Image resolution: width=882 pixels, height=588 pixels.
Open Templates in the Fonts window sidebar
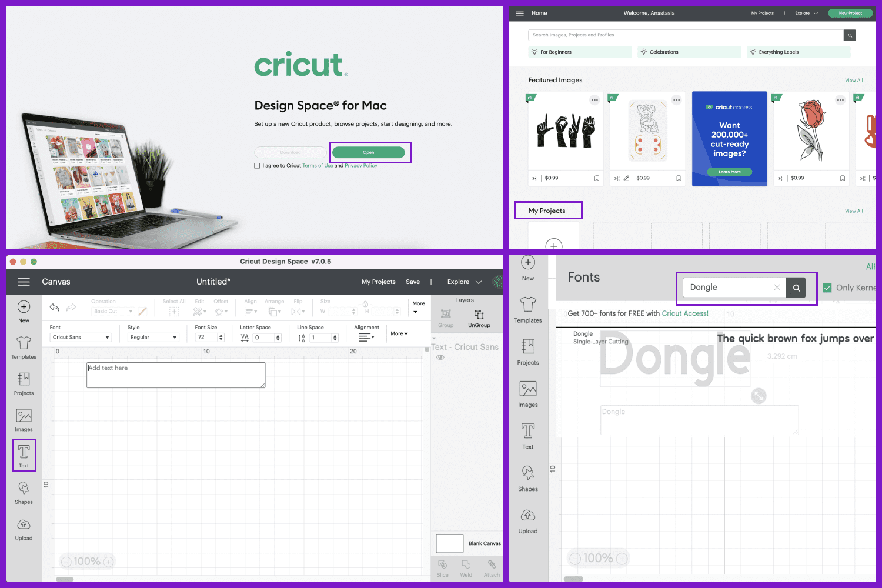(528, 309)
